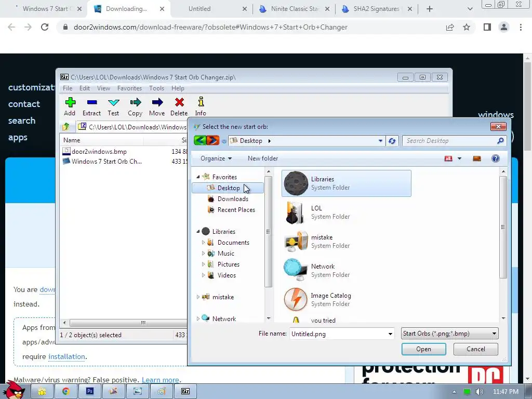The image size is (532, 399).
Task: Open Chrome side panel icon
Action: coord(487,27)
